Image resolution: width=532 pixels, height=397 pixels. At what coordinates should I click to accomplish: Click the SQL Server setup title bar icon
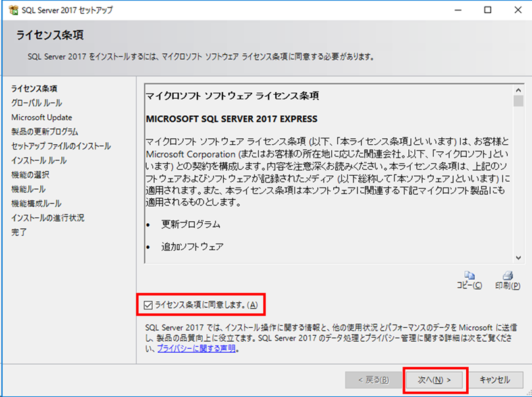point(13,10)
